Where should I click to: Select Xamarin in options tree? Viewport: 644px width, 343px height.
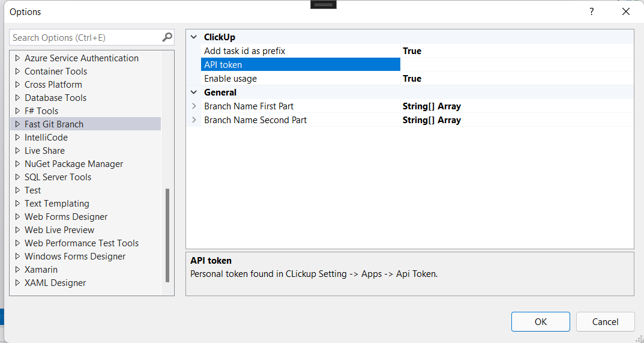point(41,269)
